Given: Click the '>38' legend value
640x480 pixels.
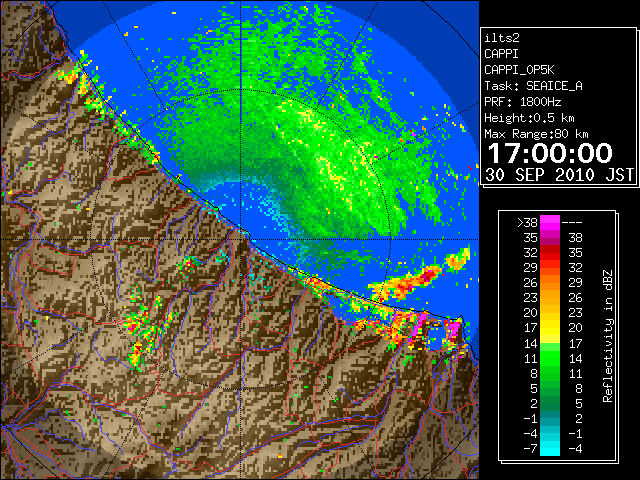Looking at the screenshot, I should 527,223.
